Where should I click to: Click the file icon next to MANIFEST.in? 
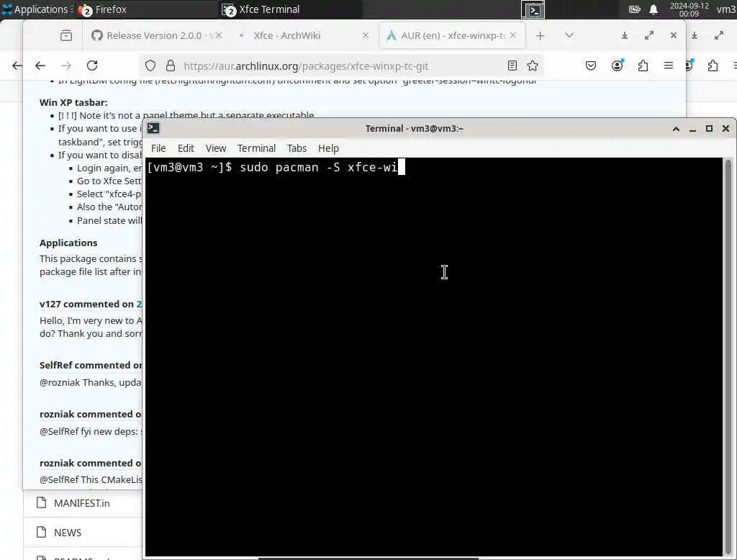(x=41, y=502)
